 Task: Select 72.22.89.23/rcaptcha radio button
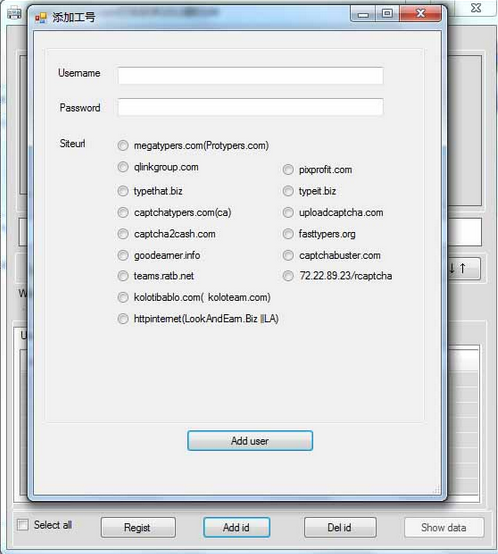(x=288, y=276)
